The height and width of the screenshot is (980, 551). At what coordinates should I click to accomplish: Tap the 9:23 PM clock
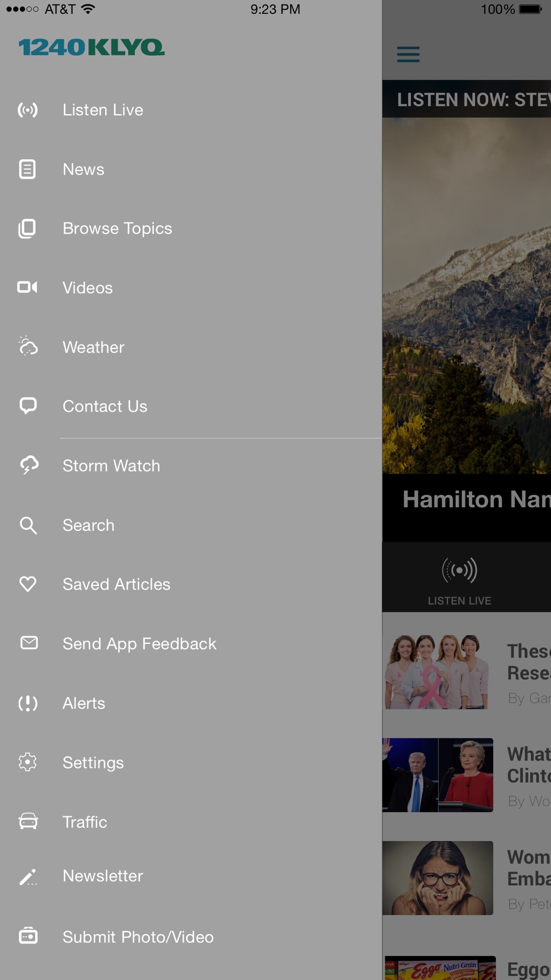point(275,9)
